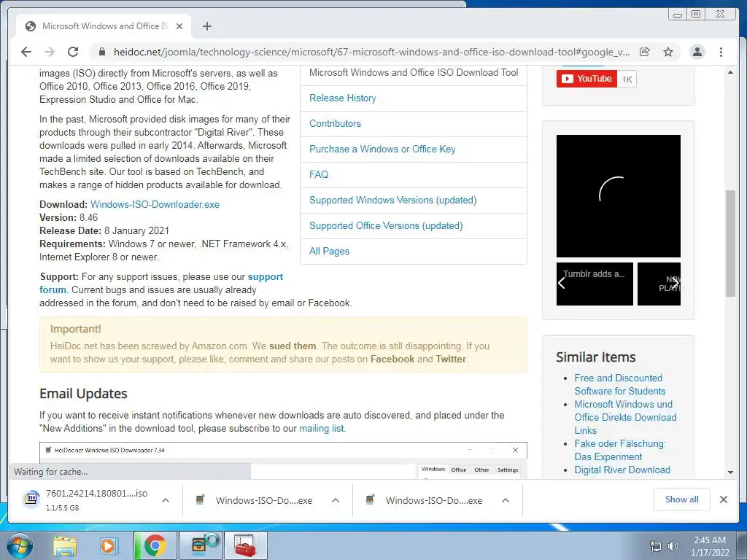This screenshot has height=560, width=747.
Task: Open the Twitter link in the Important notice
Action: (451, 359)
